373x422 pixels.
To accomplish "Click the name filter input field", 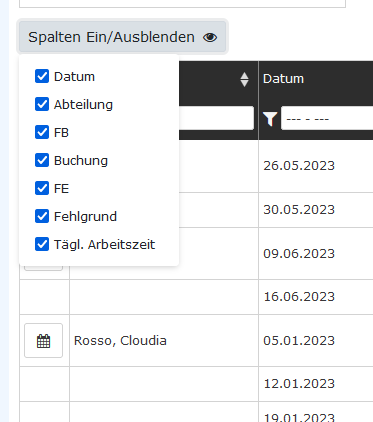I will coord(216,118).
